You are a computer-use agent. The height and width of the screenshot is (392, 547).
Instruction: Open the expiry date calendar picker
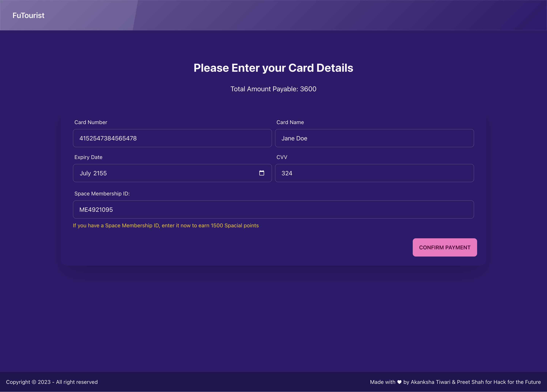[x=262, y=173]
